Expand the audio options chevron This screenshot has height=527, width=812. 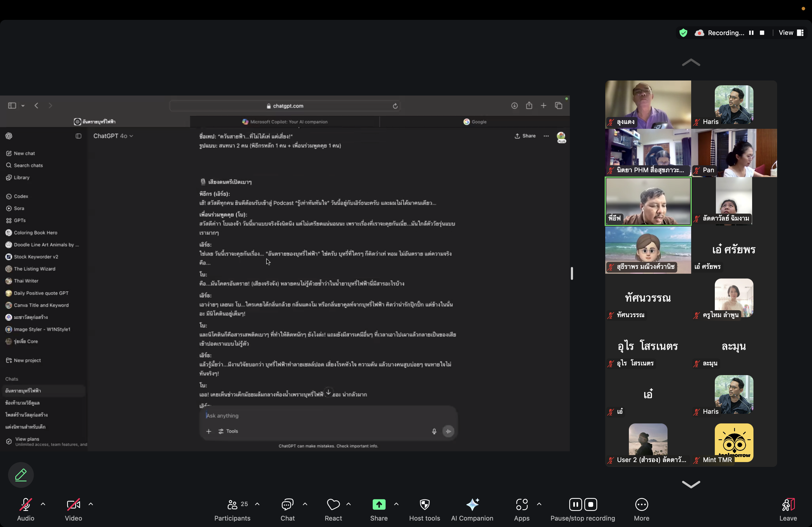point(43,504)
